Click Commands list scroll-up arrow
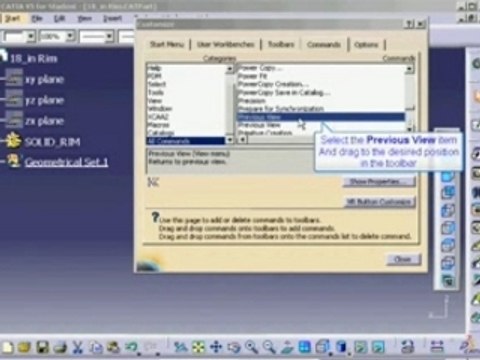 pos(409,69)
